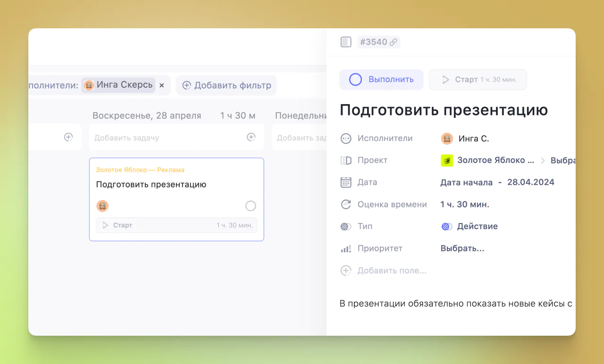Click the task status circle on the card
This screenshot has height=364, width=604.
coord(251,206)
